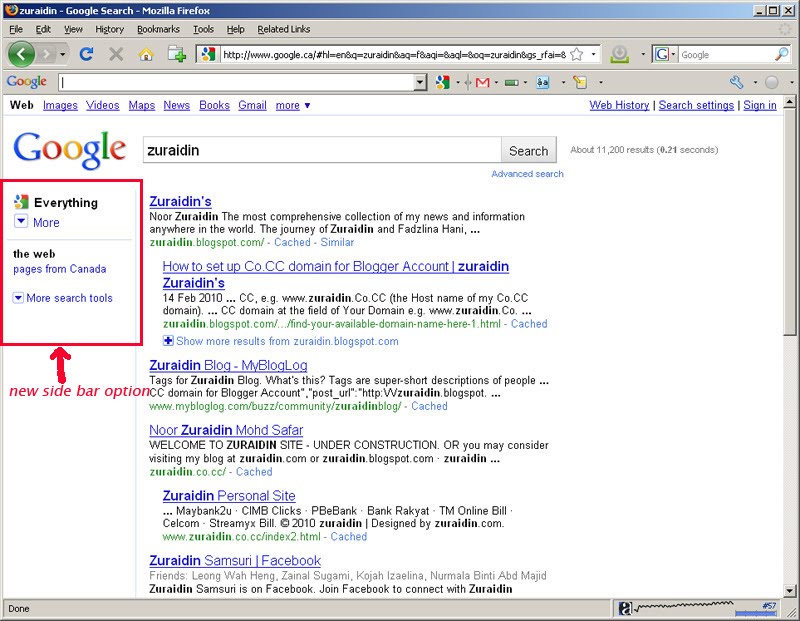Open Search settings link

click(x=696, y=105)
